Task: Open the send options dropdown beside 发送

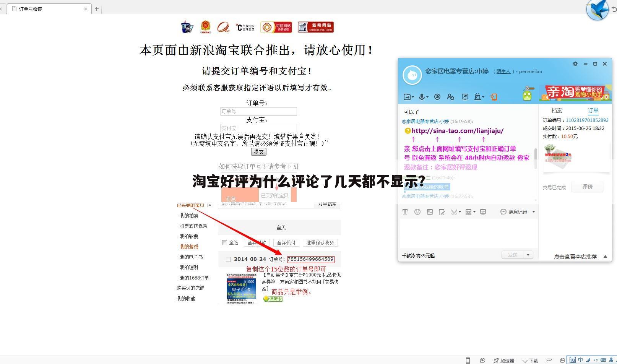Action: pos(528,255)
